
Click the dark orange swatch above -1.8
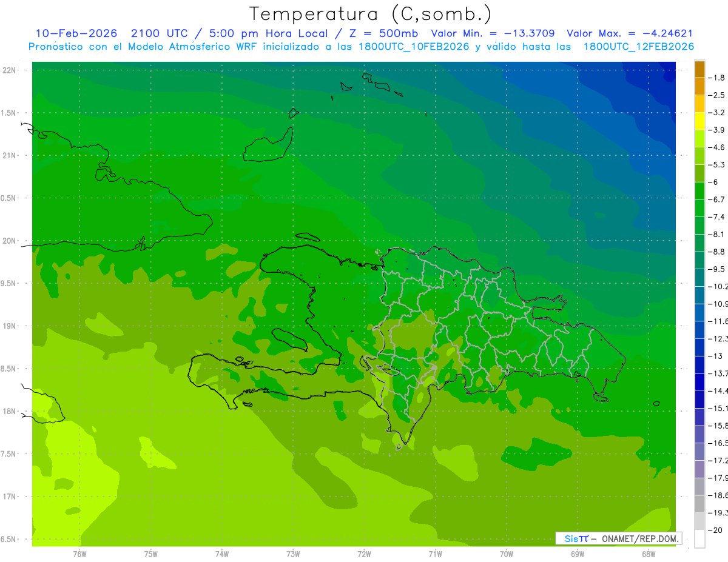pyautogui.click(x=699, y=69)
